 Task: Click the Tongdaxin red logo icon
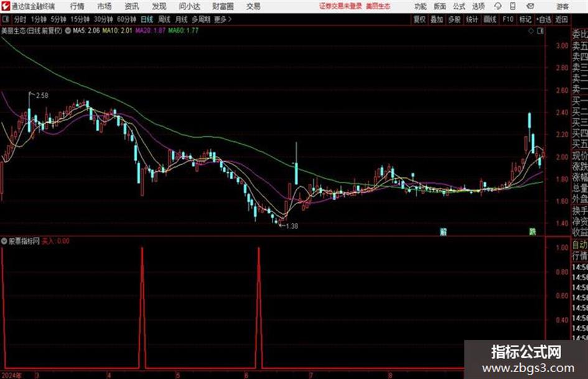6,6
